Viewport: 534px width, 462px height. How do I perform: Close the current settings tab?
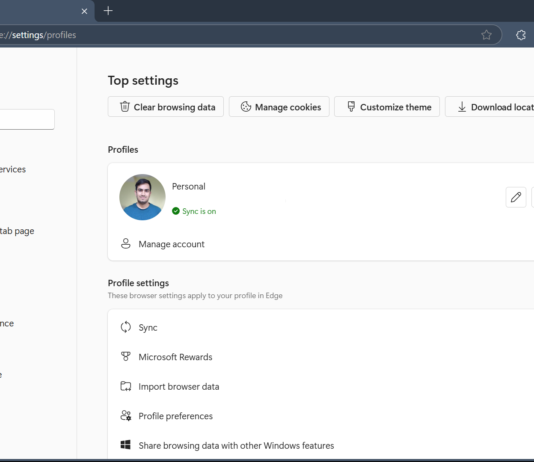coord(84,11)
